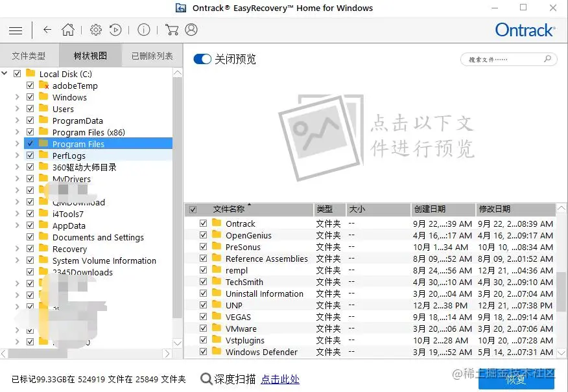Image resolution: width=568 pixels, height=392 pixels.
Task: Click the Ontrack folder icon in list
Action: pos(217,223)
